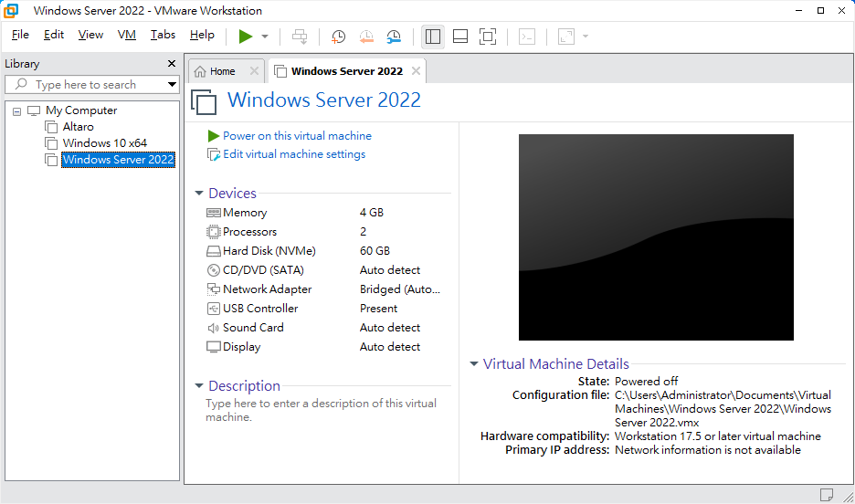Viewport: 855px width, 504px height.
Task: Click the 60 GB hard disk value
Action: tap(375, 251)
